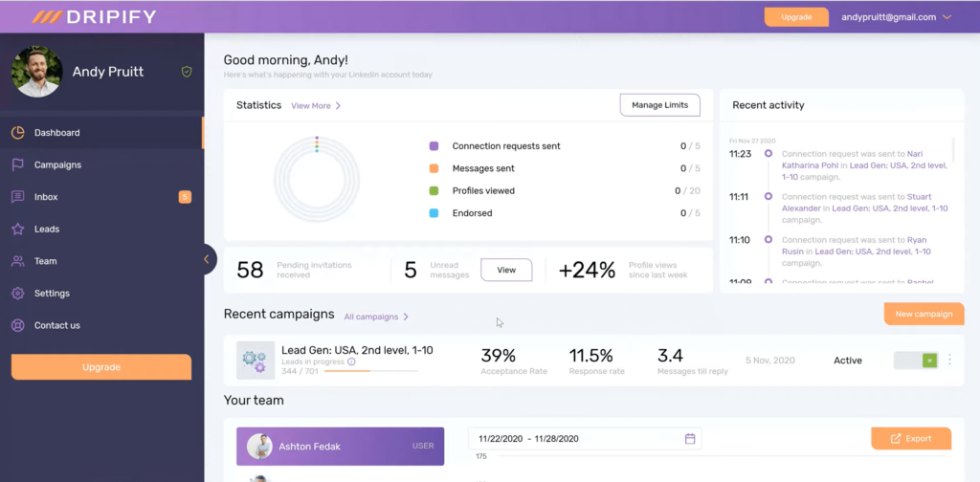
Task: Click the New campaign button
Action: (924, 314)
